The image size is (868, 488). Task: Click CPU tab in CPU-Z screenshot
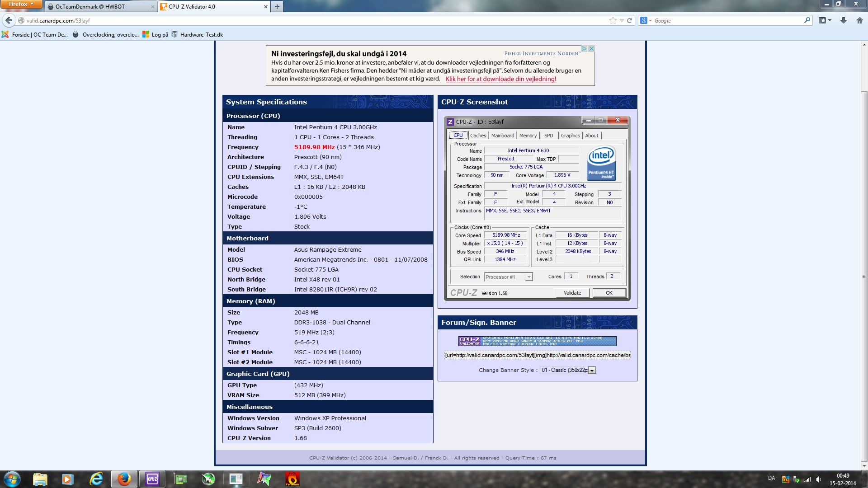[458, 135]
